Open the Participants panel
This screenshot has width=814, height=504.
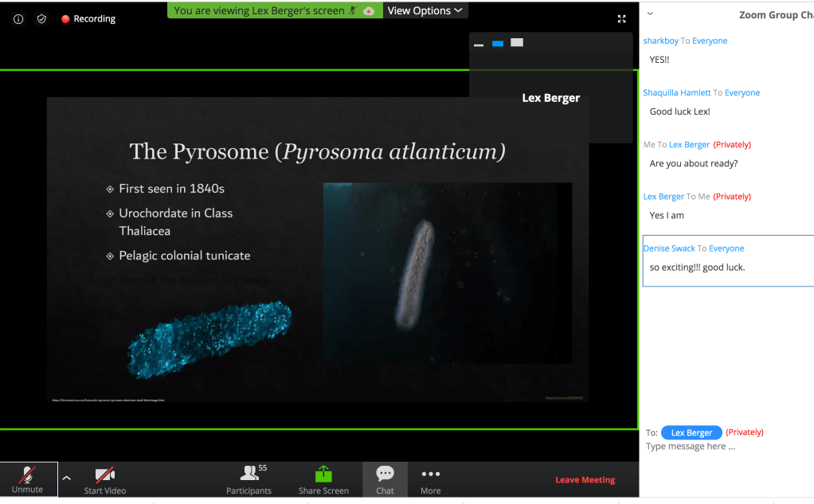249,480
